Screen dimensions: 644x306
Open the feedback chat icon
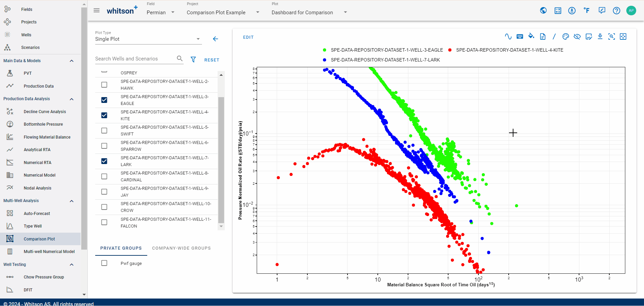(x=602, y=11)
